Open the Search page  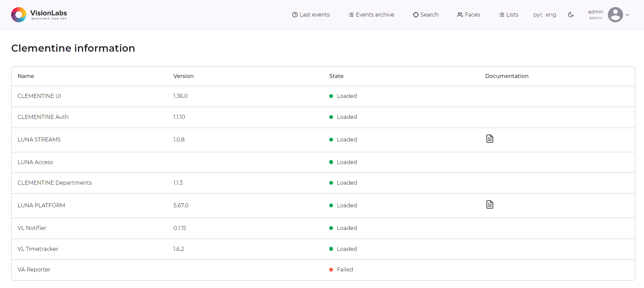tap(426, 15)
